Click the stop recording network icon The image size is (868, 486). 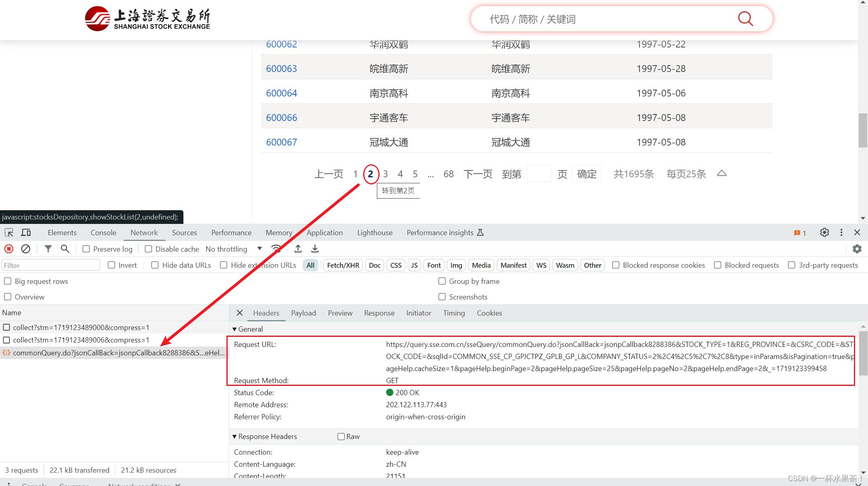9,249
